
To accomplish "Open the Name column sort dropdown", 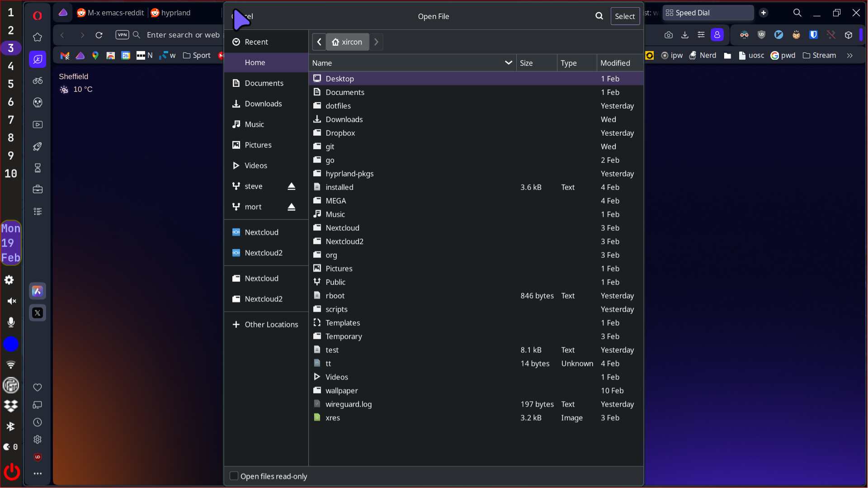I will [508, 63].
